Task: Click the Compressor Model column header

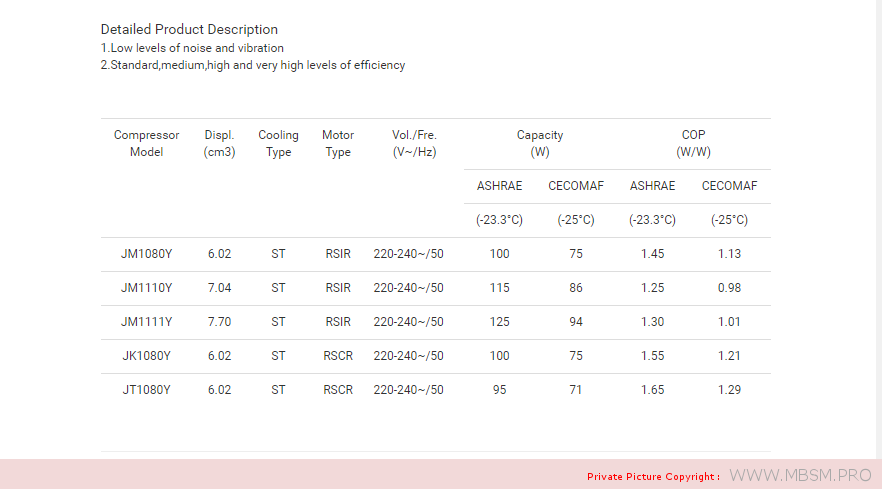Action: click(146, 144)
